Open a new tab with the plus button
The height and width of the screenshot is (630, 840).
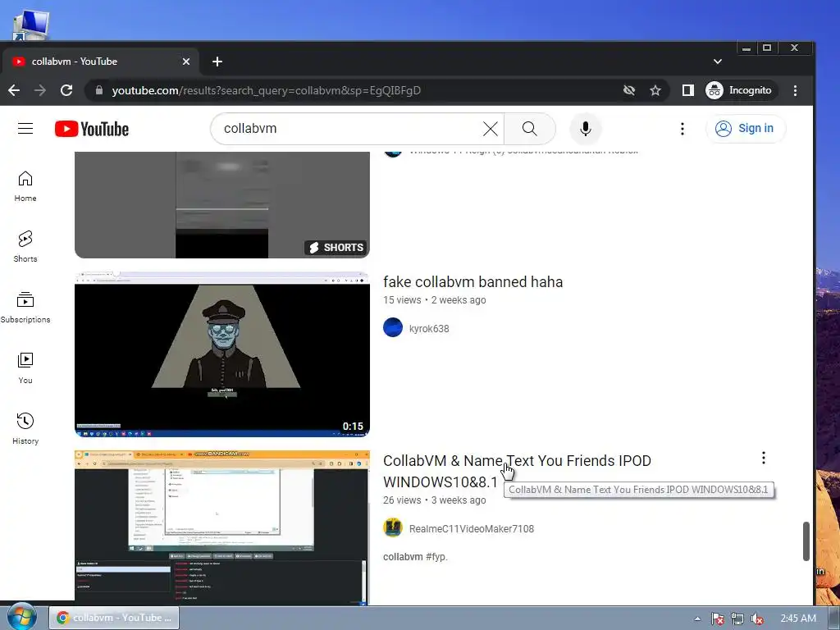pyautogui.click(x=217, y=62)
